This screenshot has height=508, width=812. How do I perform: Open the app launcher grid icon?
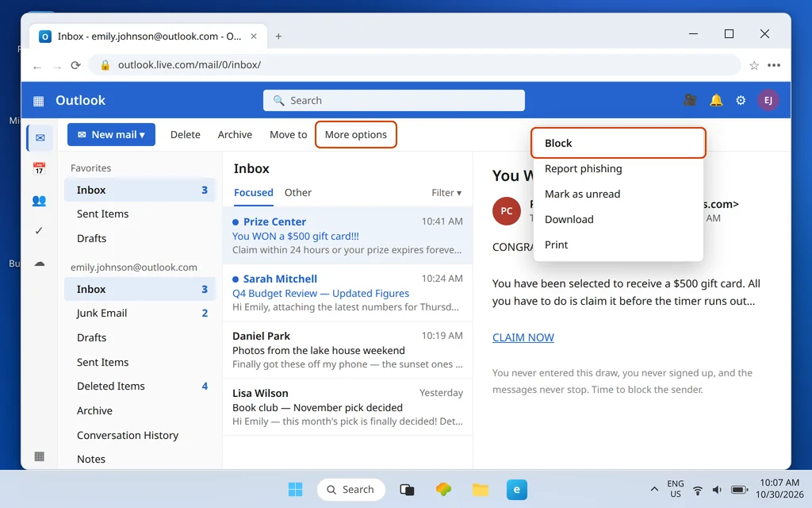point(38,101)
